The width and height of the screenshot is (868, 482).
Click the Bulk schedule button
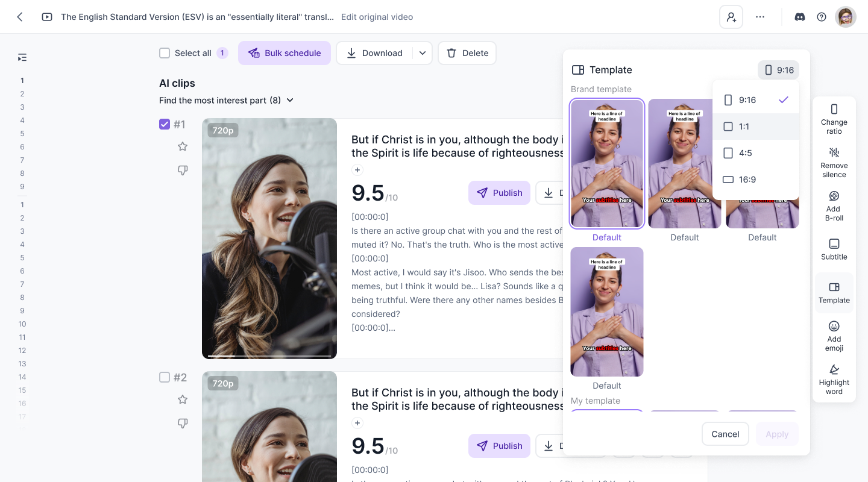point(285,53)
